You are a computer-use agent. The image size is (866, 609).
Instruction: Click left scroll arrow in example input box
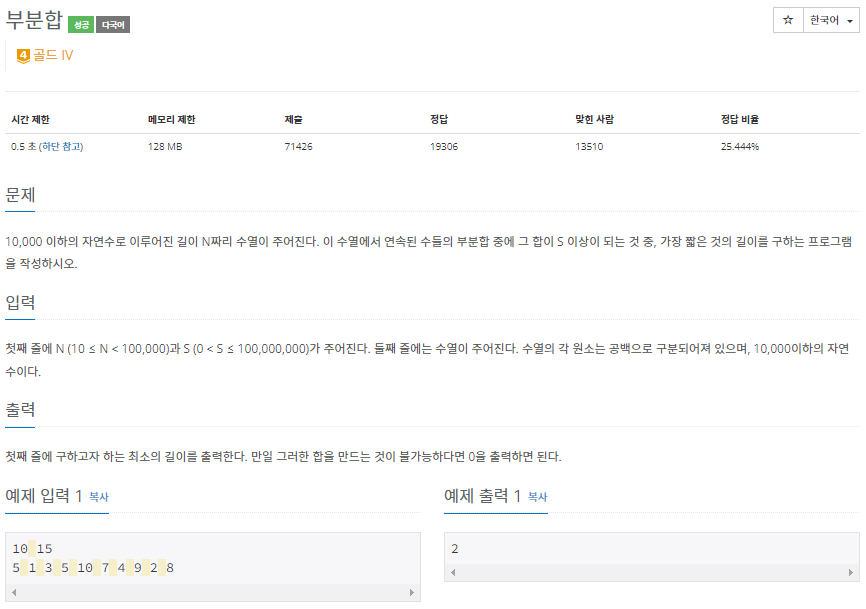pos(14,592)
